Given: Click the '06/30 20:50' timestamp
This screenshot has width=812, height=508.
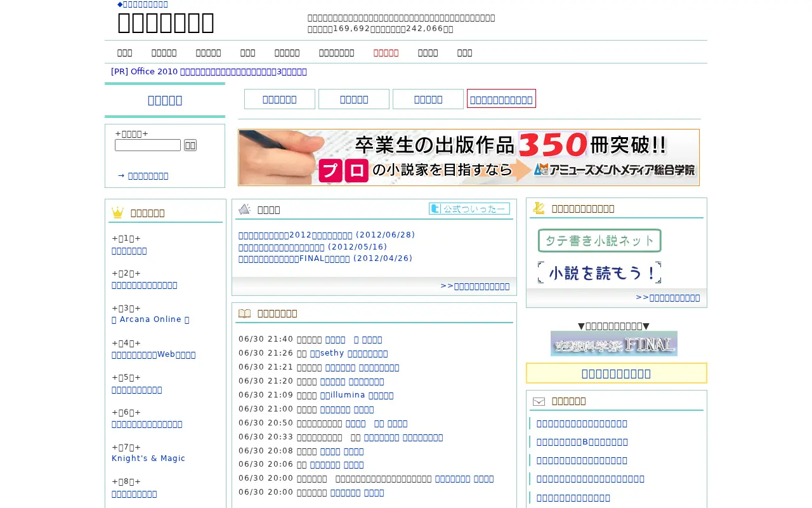Looking at the screenshot, I should 266,424.
